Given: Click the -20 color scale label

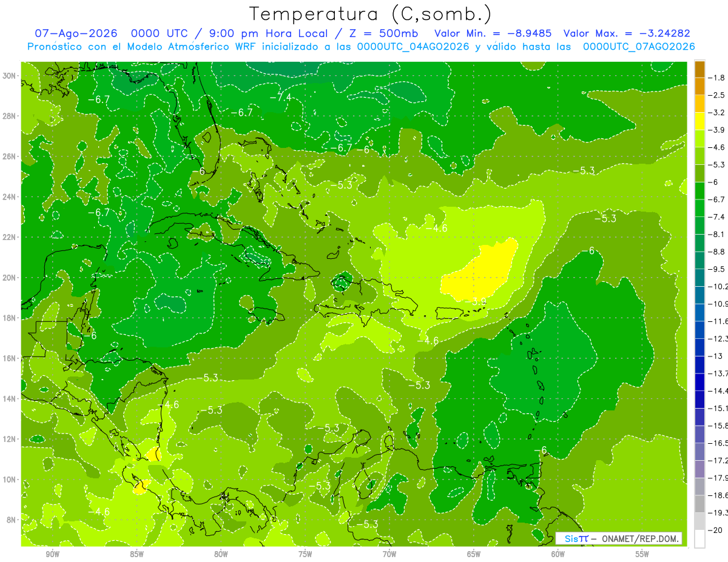Looking at the screenshot, I should [715, 530].
